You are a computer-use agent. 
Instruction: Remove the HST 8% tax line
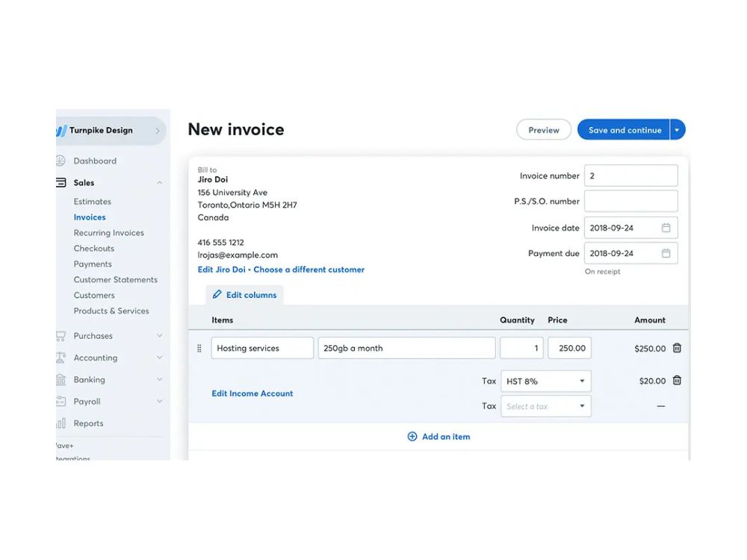click(677, 381)
